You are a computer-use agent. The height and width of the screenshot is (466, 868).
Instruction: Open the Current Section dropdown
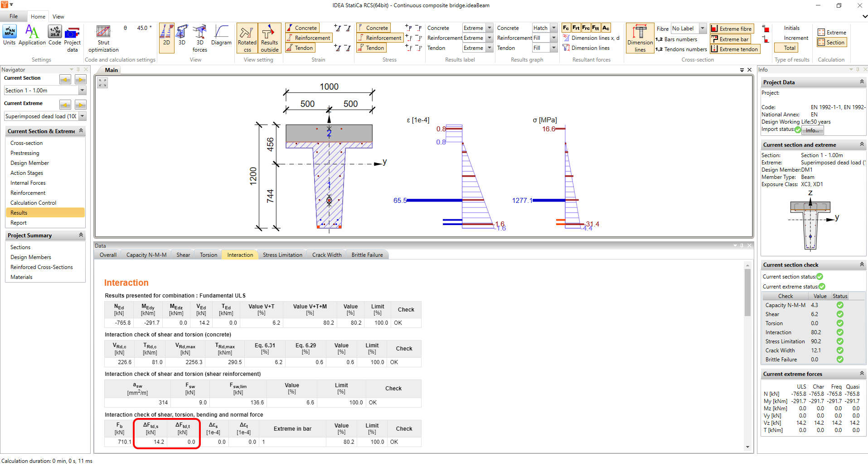point(82,91)
